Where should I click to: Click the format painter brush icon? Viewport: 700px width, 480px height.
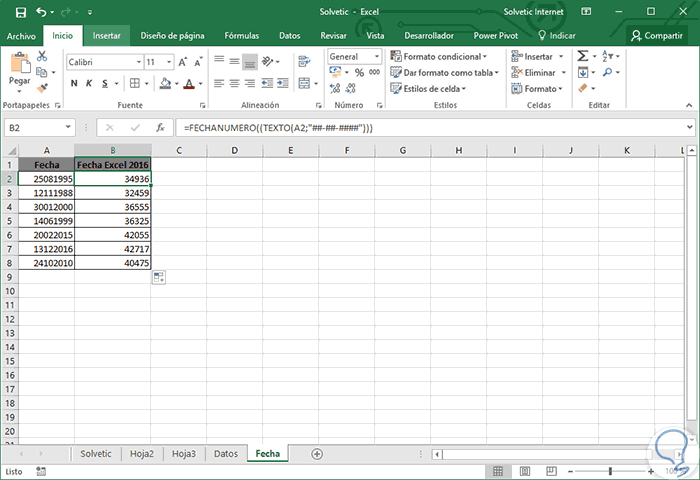point(43,87)
